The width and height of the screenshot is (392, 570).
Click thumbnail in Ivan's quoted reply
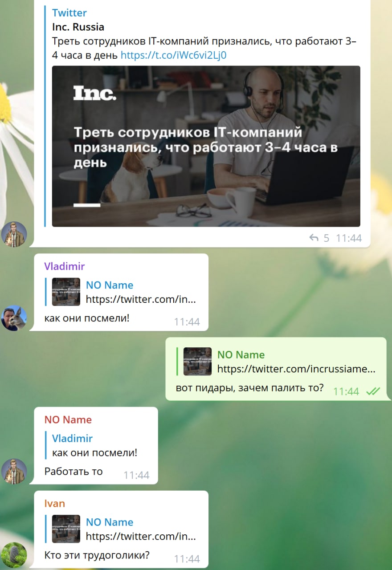[x=66, y=529]
